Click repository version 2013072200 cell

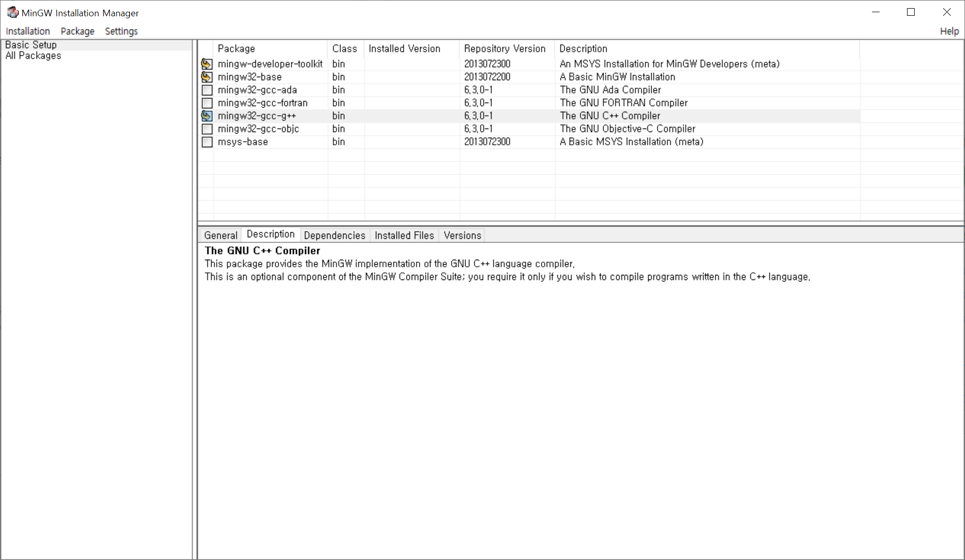tap(487, 77)
